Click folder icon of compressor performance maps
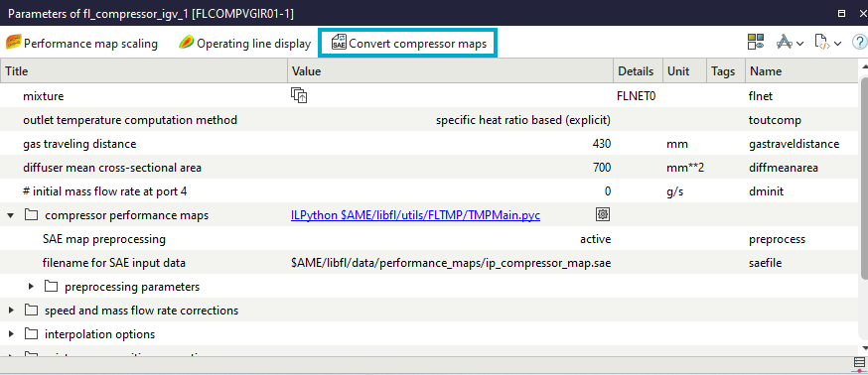 (x=31, y=215)
